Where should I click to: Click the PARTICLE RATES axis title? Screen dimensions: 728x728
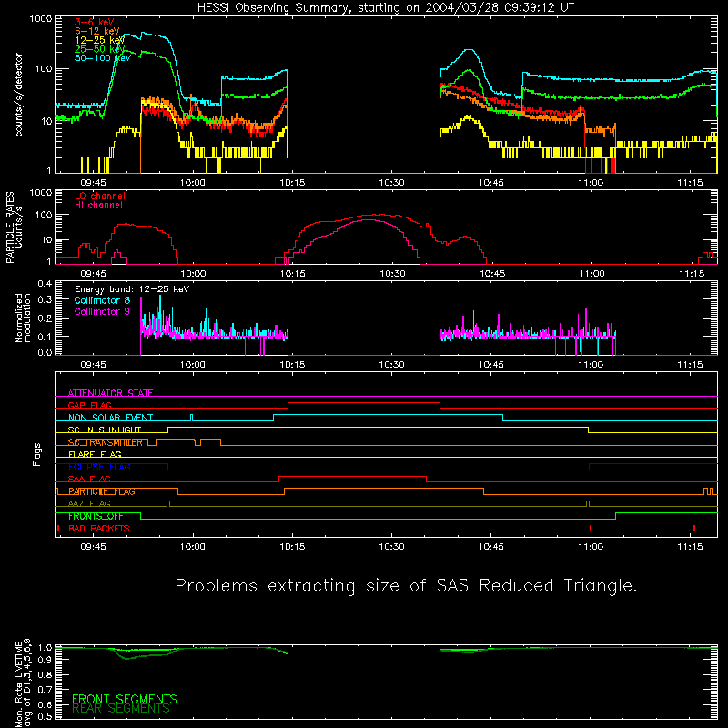[10, 227]
